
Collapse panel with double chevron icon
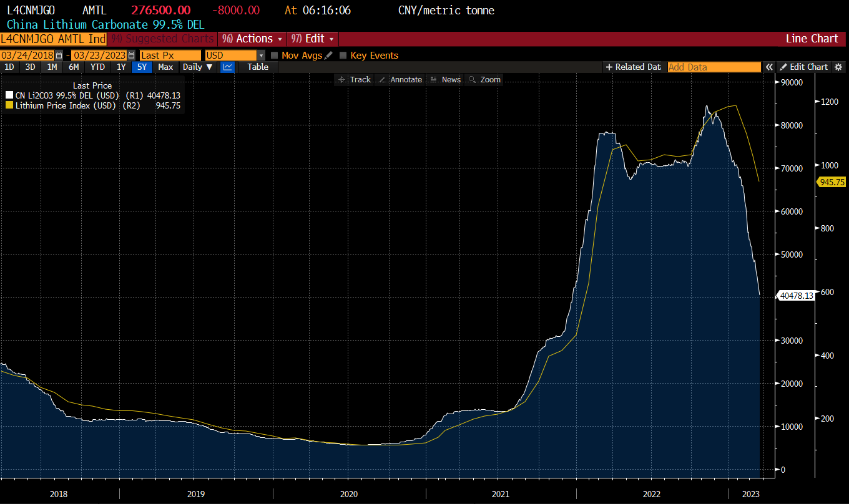pyautogui.click(x=770, y=67)
